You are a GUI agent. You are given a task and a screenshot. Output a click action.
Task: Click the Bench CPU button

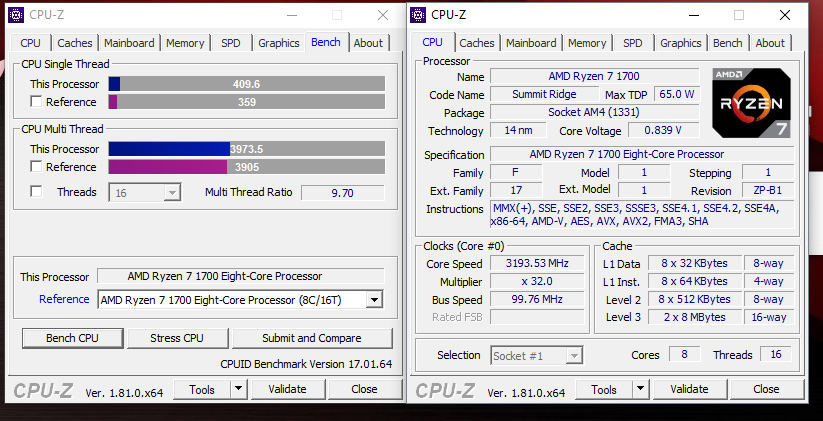tap(72, 338)
